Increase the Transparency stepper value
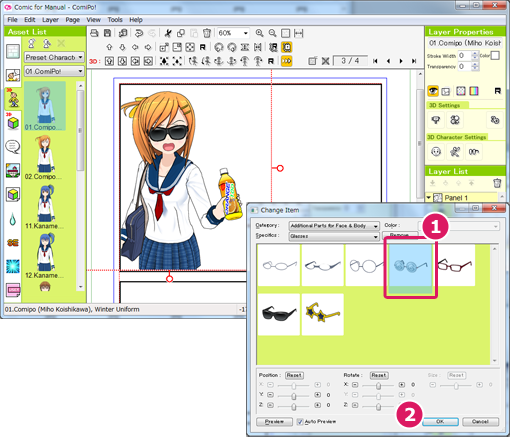Image resolution: width=510 pixels, height=437 pixels. pyautogui.click(x=475, y=64)
